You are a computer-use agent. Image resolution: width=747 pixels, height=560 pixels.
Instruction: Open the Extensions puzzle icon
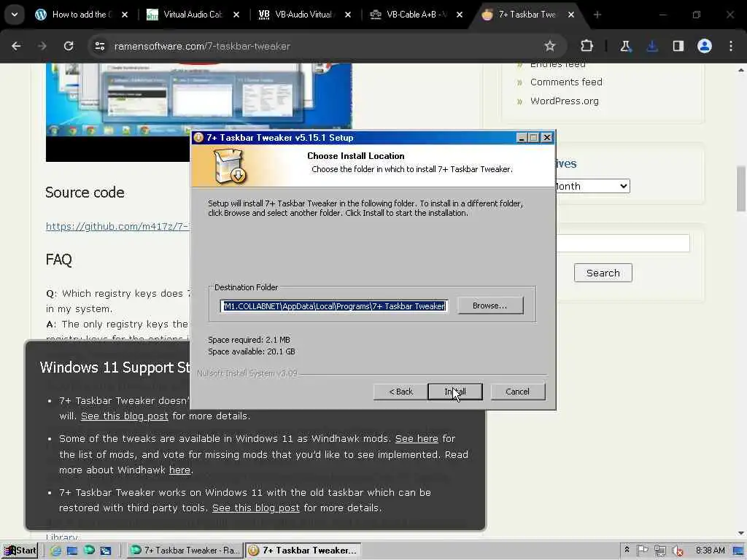587,46
